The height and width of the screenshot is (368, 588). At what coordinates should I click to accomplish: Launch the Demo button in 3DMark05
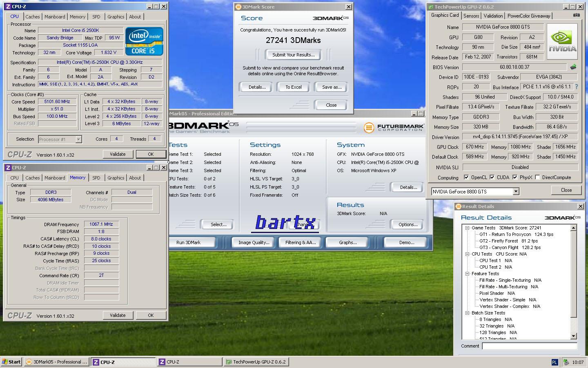pos(407,242)
